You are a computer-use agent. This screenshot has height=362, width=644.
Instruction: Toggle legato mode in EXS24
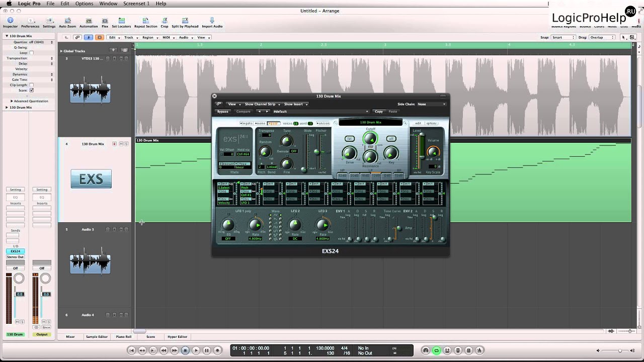pyautogui.click(x=246, y=123)
